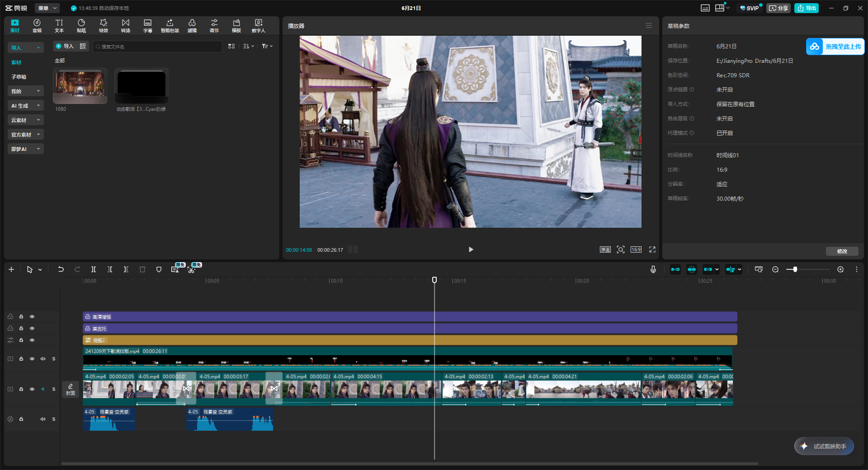
Task: Hide the 莫吉托 track with eye icon
Action: [x=32, y=329]
